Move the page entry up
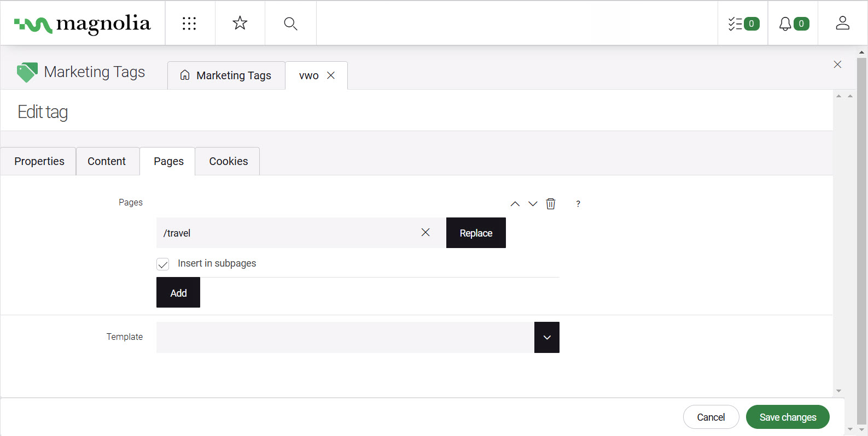Screen dimensions: 868x436 pyautogui.click(x=515, y=204)
